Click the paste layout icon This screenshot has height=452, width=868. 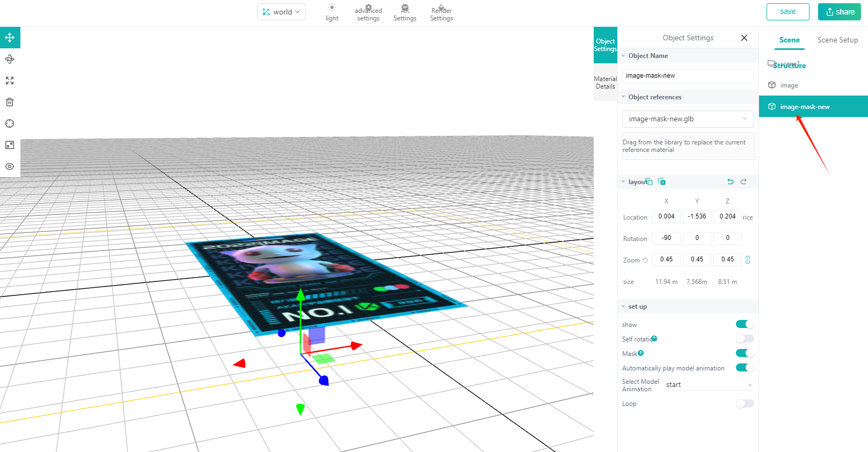(662, 181)
